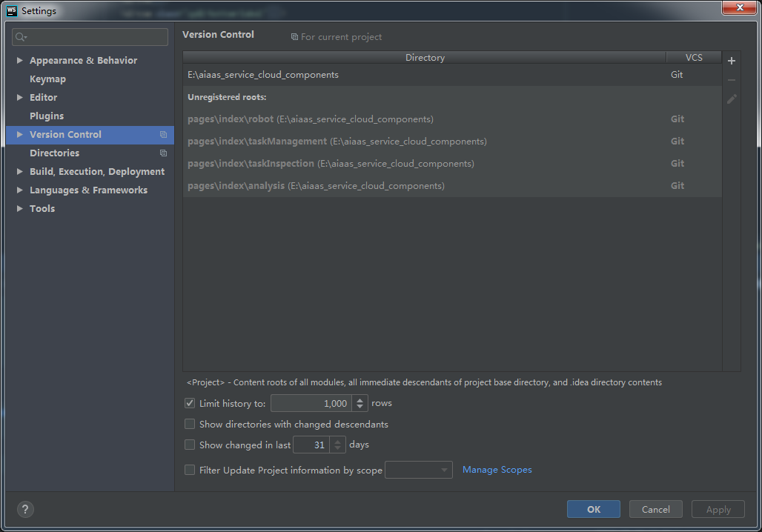
Task: Click the Apply button
Action: [718, 509]
